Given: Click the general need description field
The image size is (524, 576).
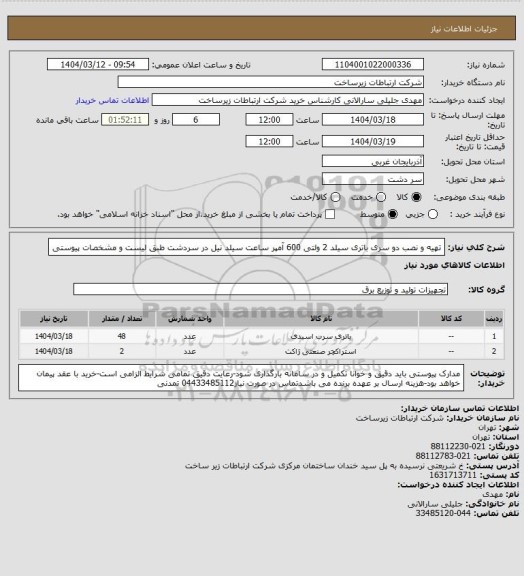Looking at the screenshot, I should pos(247,248).
